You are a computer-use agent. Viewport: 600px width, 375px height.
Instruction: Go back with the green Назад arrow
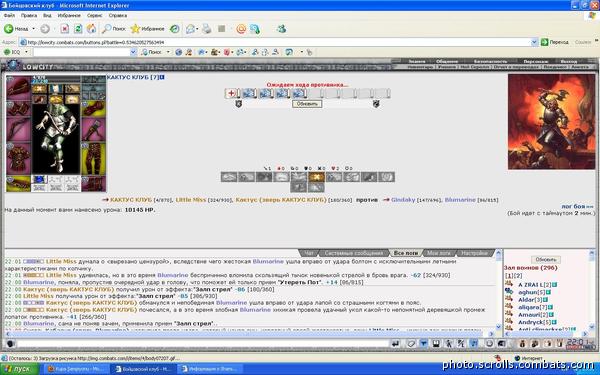coord(16,29)
